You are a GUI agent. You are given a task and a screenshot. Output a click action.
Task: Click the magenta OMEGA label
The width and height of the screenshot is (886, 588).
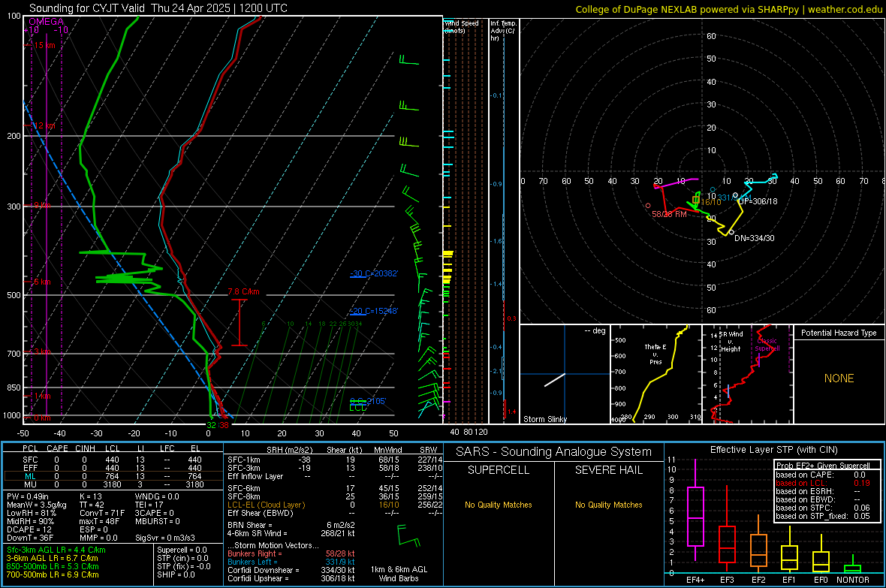click(47, 22)
